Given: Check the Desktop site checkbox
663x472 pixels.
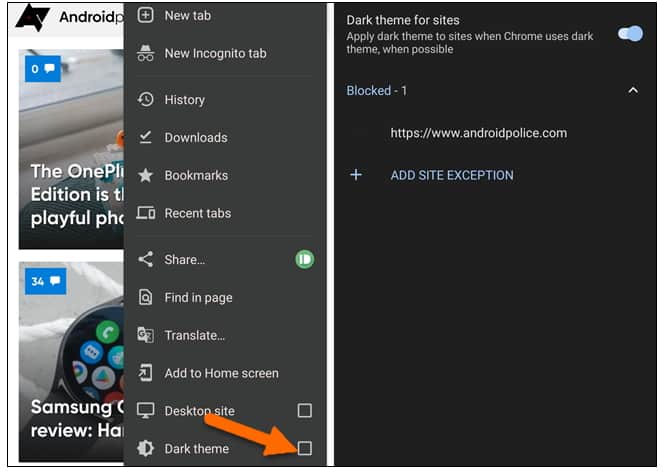Looking at the screenshot, I should [305, 410].
